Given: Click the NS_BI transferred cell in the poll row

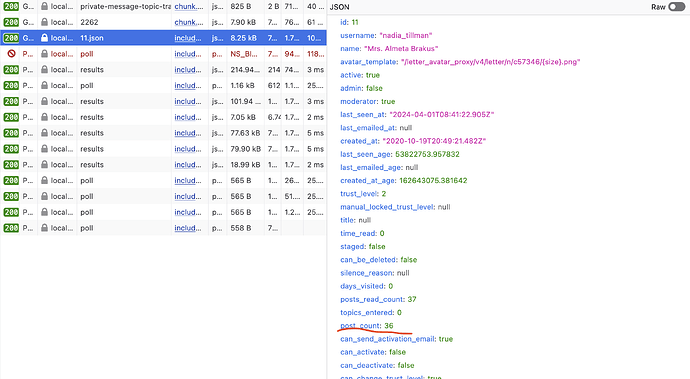Looking at the screenshot, I should (244, 54).
